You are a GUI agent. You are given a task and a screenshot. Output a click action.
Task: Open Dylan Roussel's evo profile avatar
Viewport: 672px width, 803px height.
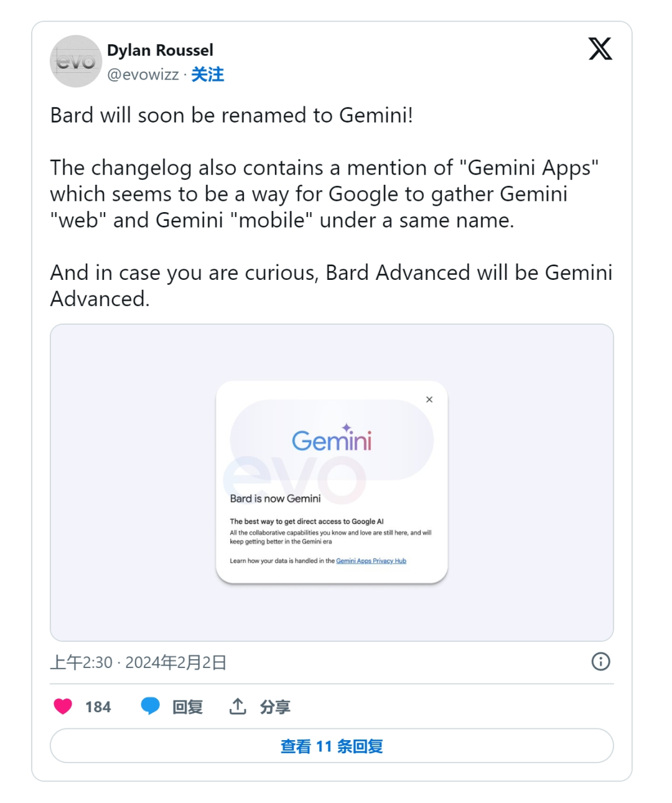pos(75,61)
